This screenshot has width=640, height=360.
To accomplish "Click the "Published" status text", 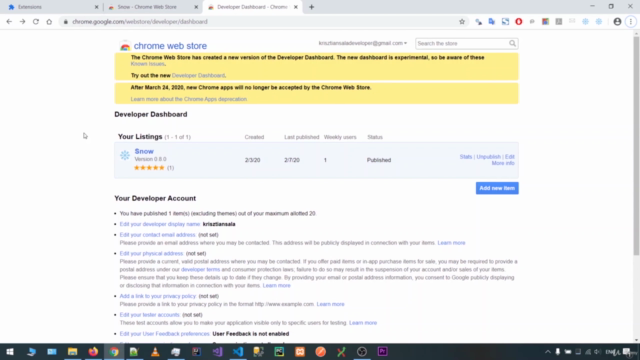I will tap(379, 160).
